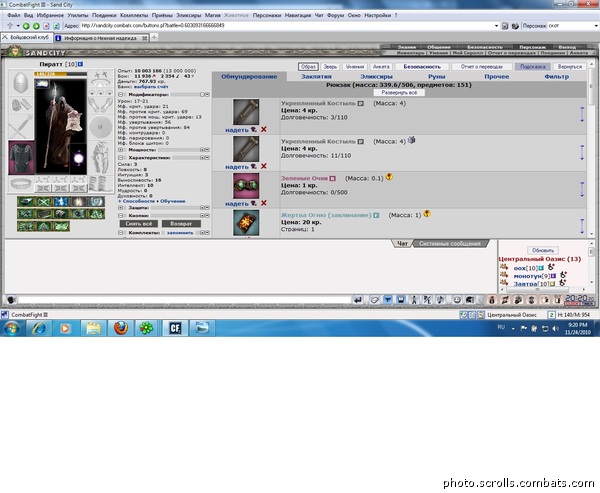Viewport: 600px width, 493px height.
Task: Expand the Мощность section
Action: tap(121, 150)
